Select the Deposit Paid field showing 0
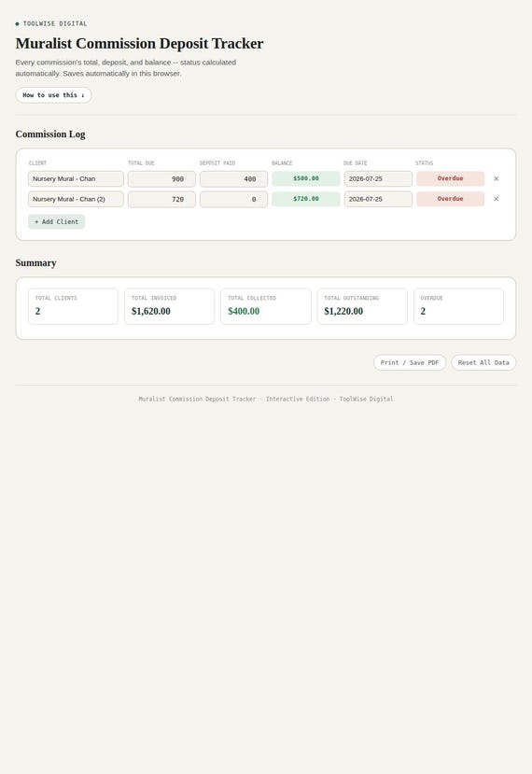The width and height of the screenshot is (532, 774). pyautogui.click(x=233, y=199)
